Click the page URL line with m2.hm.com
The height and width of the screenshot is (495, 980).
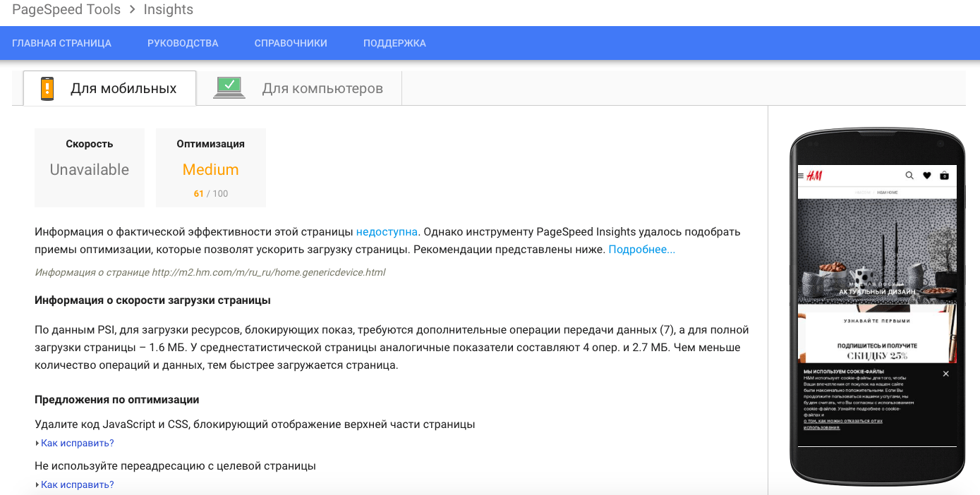[x=210, y=272]
